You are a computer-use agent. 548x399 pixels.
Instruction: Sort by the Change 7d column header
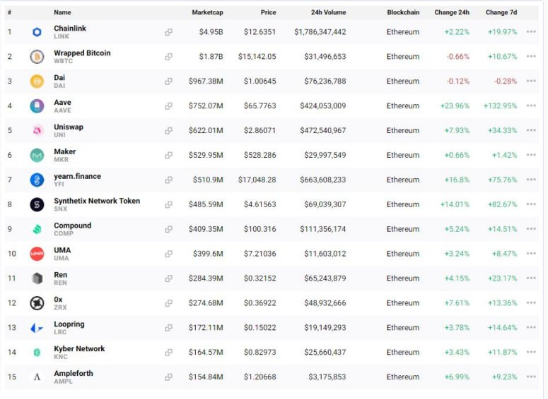pyautogui.click(x=501, y=12)
